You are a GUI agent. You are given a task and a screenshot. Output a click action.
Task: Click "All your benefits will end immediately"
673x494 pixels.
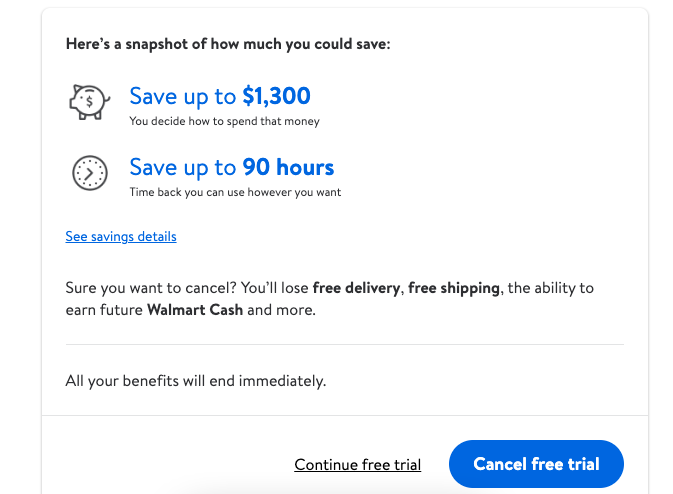click(x=196, y=380)
